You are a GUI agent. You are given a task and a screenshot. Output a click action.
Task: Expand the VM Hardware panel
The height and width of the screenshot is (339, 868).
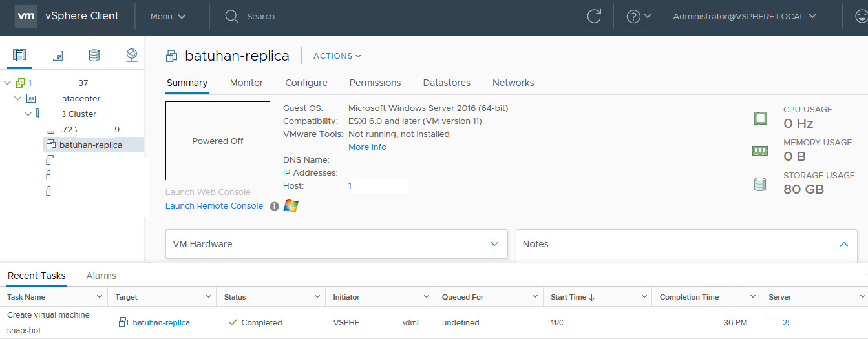pos(494,244)
